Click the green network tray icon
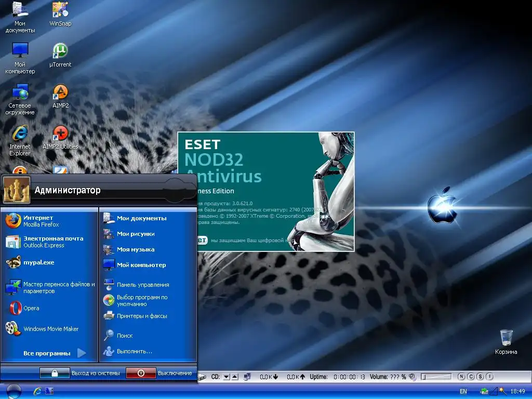 (x=484, y=391)
